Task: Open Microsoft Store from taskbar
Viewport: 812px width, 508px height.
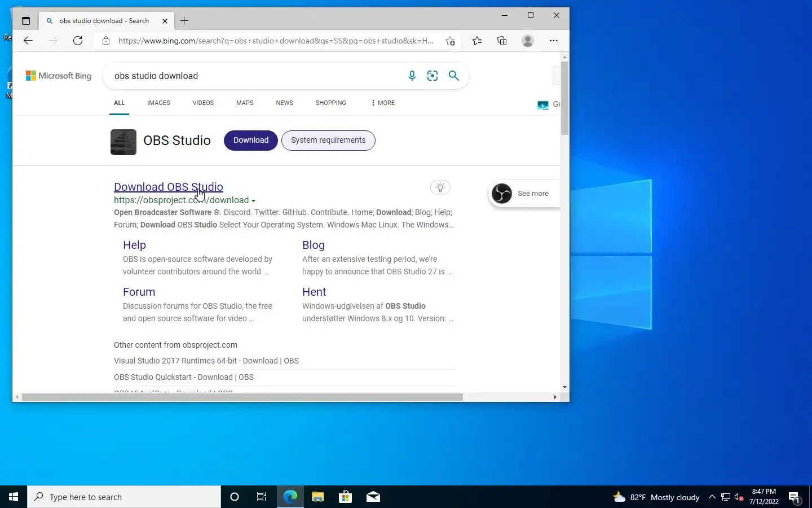Action: click(345, 497)
